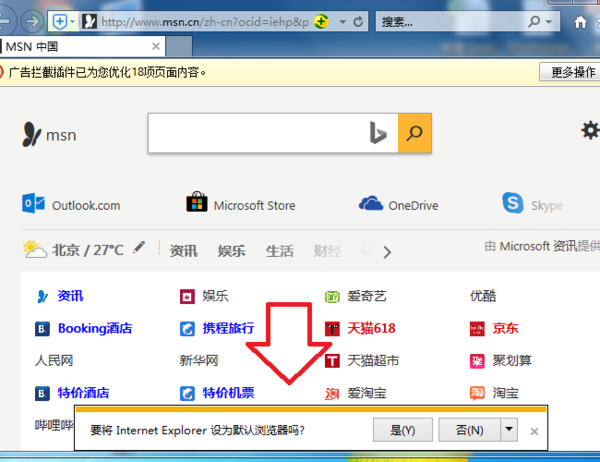Open the 人民网 link
The height and width of the screenshot is (462, 600).
[x=54, y=361]
